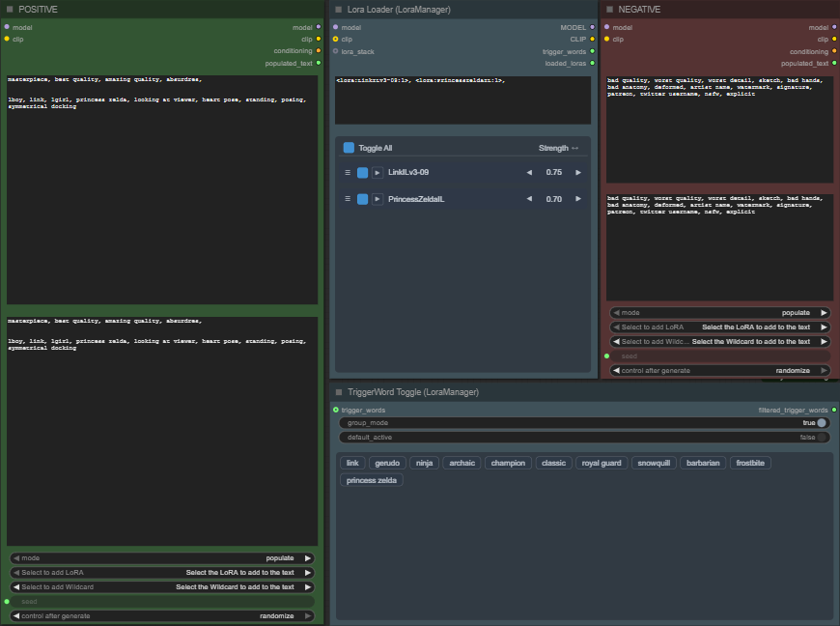840x626 pixels.
Task: Open Select to add Wildcard in NEGATIVE node
Action: coord(720,342)
